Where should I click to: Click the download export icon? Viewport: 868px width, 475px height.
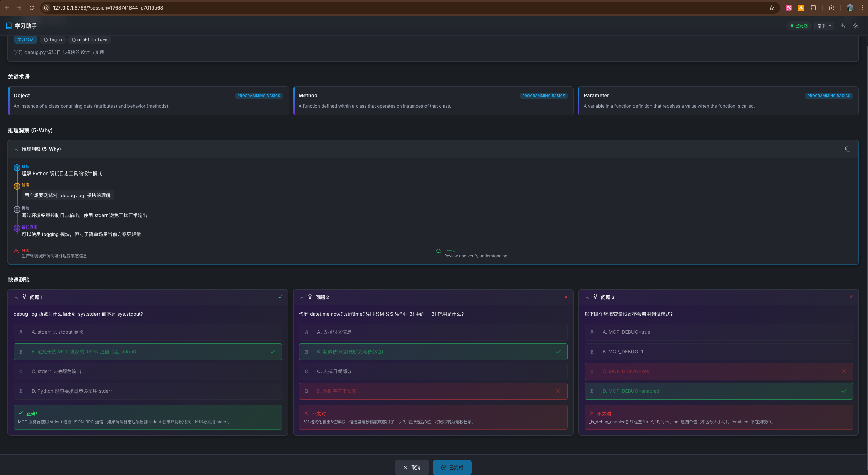[842, 26]
